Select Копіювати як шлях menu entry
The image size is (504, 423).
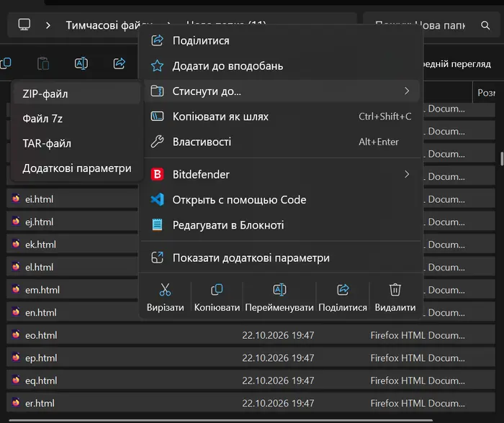click(282, 117)
